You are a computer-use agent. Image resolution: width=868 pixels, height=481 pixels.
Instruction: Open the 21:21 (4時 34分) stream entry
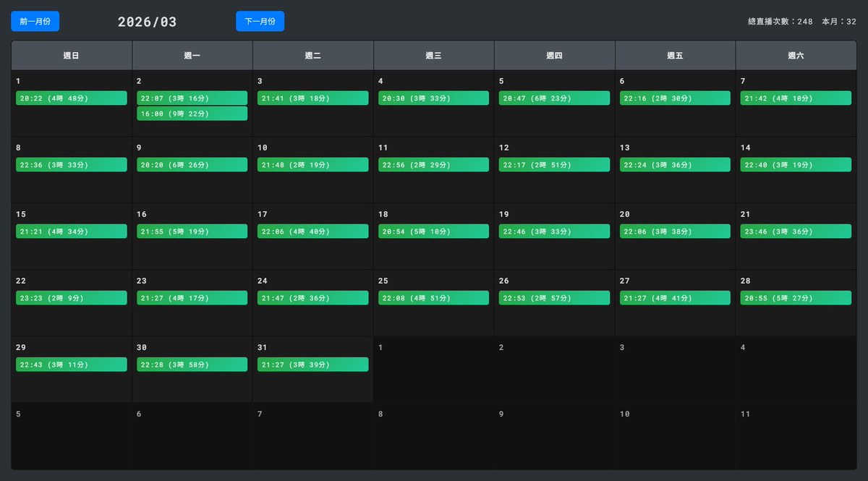[72, 231]
